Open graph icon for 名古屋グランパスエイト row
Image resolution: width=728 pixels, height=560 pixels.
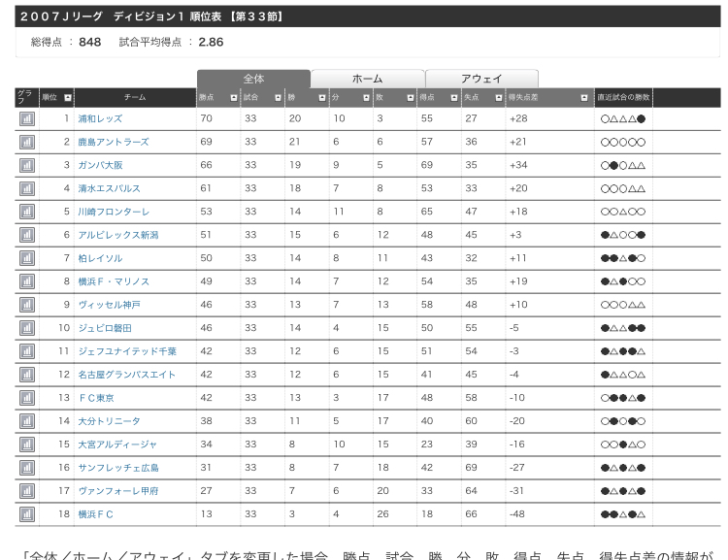[x=27, y=375]
